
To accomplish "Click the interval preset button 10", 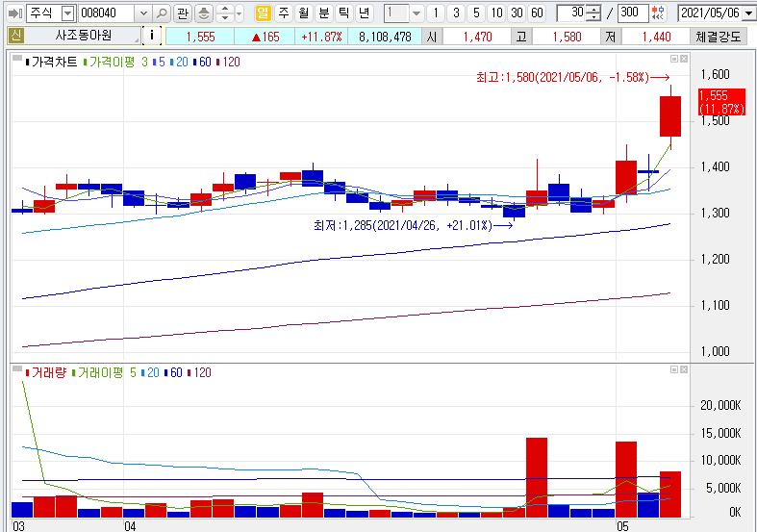I will pos(496,13).
